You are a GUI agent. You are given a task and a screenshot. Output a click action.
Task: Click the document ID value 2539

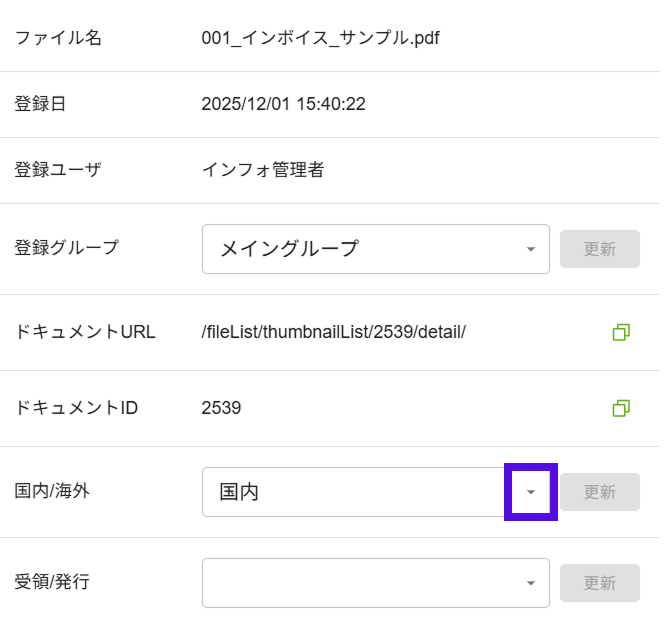[221, 408]
